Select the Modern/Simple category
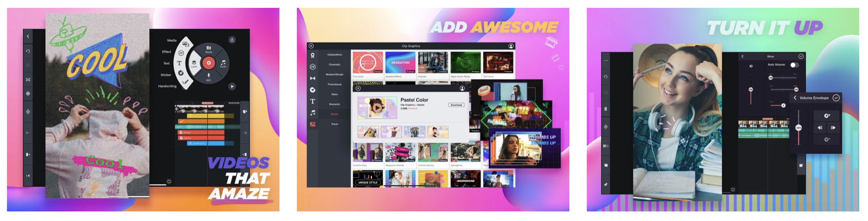 334,74
